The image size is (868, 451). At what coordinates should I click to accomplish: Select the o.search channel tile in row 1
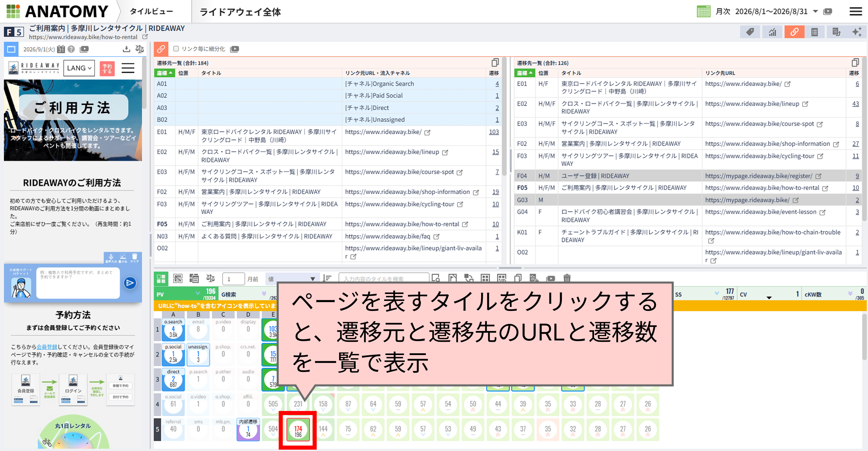(173, 330)
